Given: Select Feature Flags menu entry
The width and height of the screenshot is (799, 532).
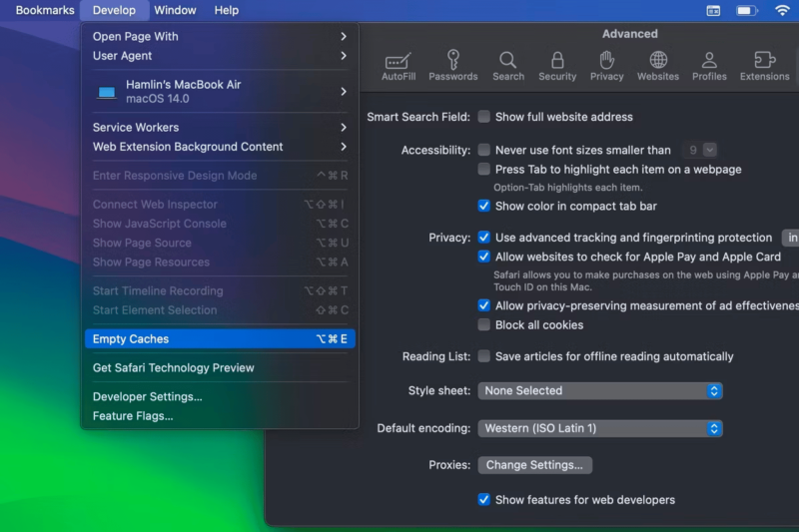Looking at the screenshot, I should pos(133,416).
